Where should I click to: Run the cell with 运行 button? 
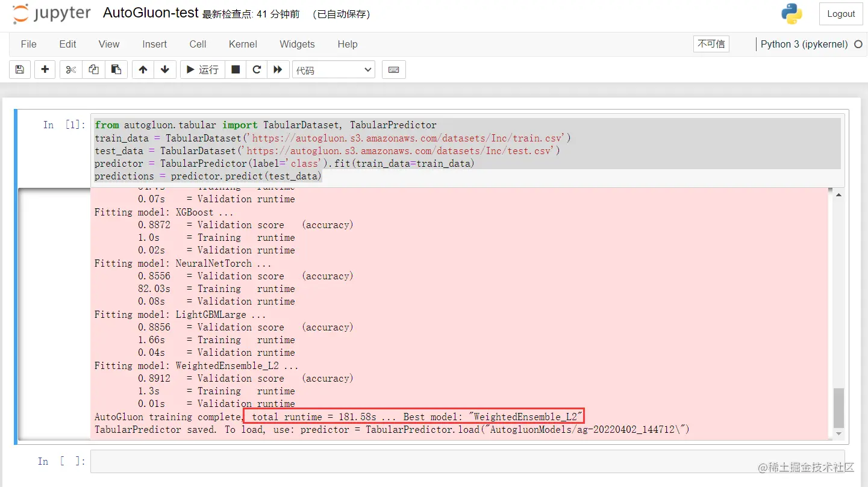point(202,70)
